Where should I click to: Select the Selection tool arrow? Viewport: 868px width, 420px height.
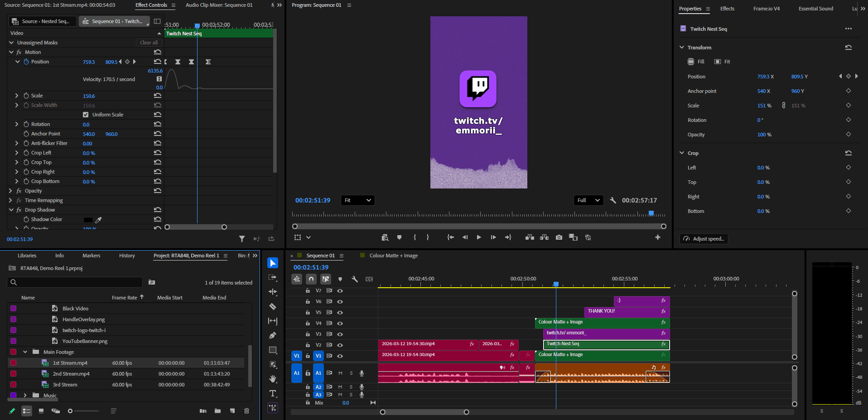(x=273, y=263)
